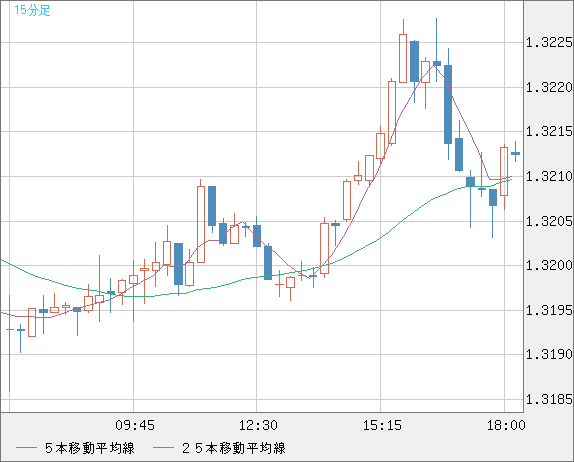Click the 18:00 time axis label
574x462 pixels.
click(x=506, y=425)
